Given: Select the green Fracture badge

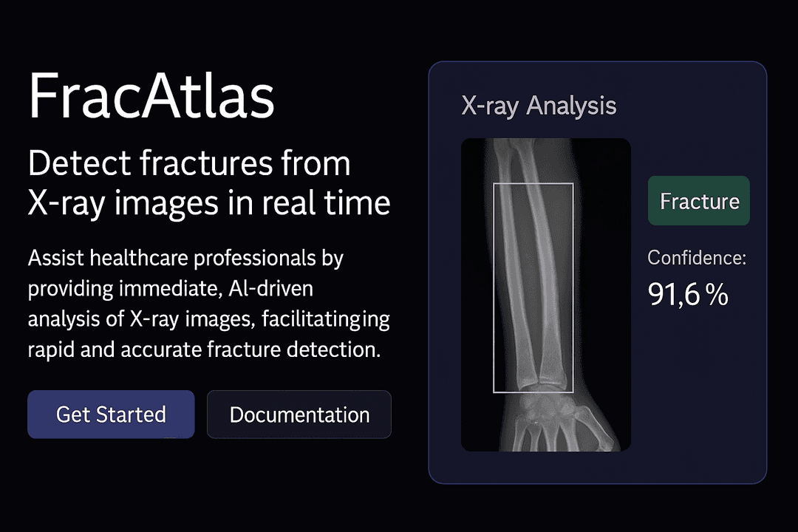Looking at the screenshot, I should point(699,200).
